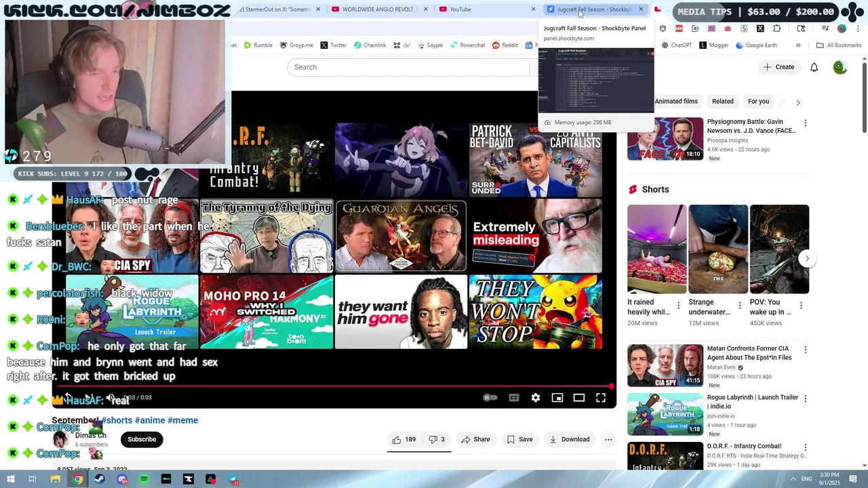Open options for the Physiognomy Battle video

tap(806, 123)
